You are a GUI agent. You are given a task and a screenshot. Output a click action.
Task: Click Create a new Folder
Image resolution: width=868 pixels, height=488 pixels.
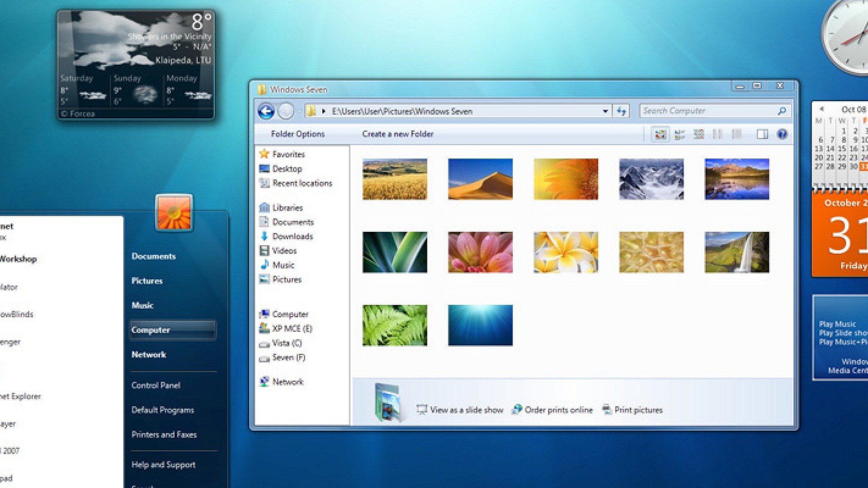397,134
